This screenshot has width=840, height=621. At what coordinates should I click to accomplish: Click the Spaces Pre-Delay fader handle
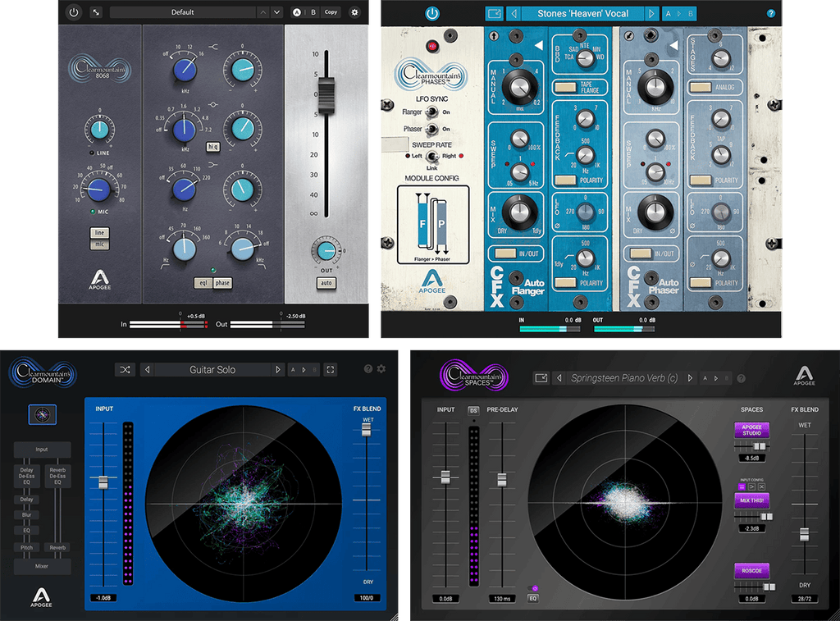coord(502,479)
